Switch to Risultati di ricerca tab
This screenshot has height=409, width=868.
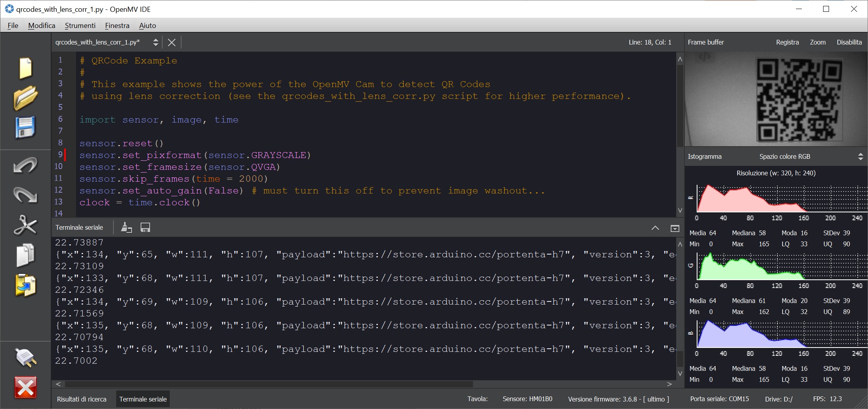coord(82,399)
